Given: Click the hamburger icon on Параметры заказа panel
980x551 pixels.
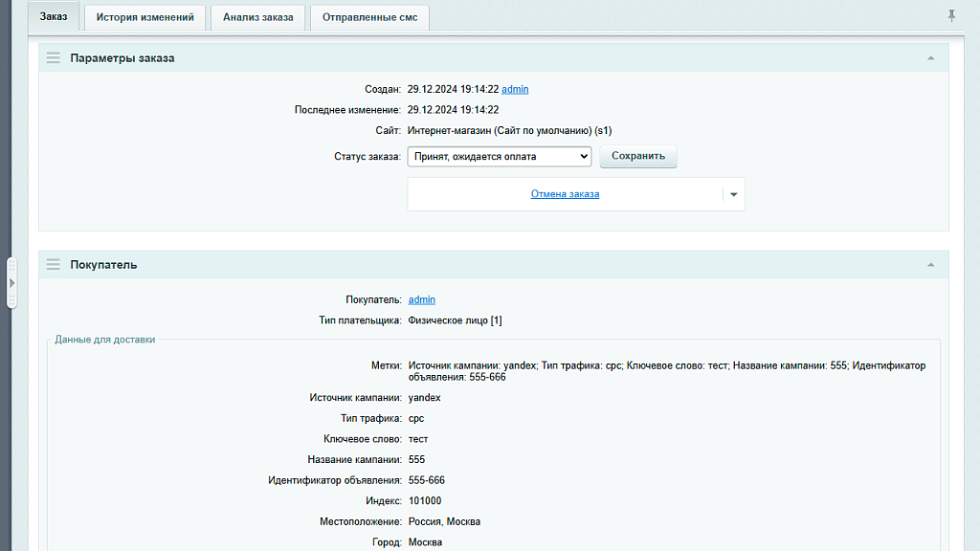Looking at the screenshot, I should click(54, 57).
